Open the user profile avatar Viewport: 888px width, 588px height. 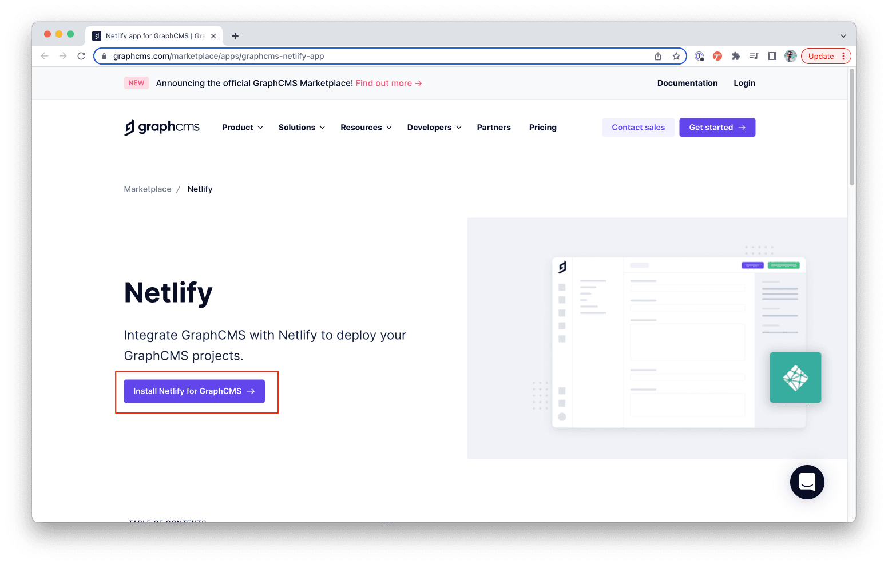tap(790, 56)
